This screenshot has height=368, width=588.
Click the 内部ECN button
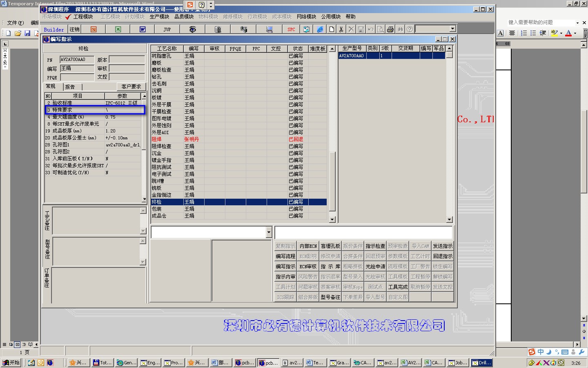coord(308,246)
